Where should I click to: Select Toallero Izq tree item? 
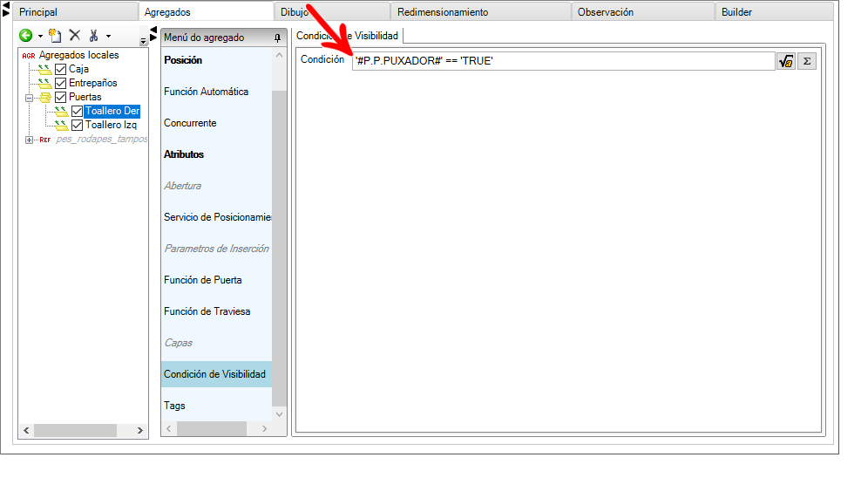pos(111,126)
